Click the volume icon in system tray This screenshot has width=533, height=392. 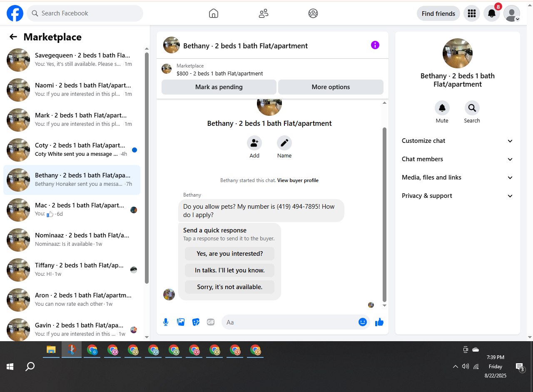pos(466,367)
